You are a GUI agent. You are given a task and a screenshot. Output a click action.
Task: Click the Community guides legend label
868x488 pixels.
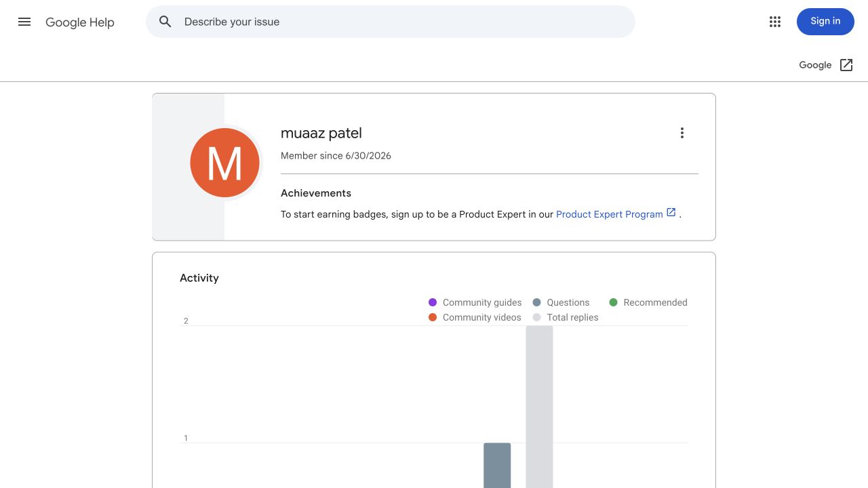click(x=482, y=302)
